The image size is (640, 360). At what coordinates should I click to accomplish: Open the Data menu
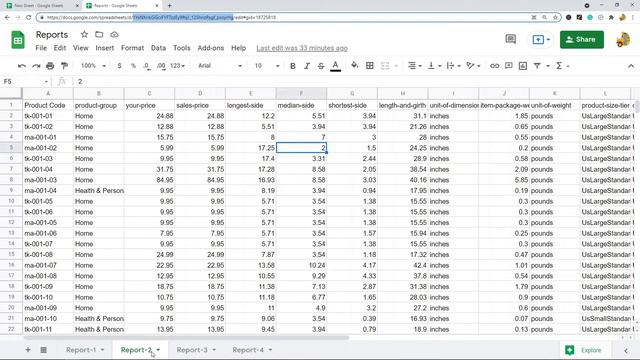[x=158, y=48]
